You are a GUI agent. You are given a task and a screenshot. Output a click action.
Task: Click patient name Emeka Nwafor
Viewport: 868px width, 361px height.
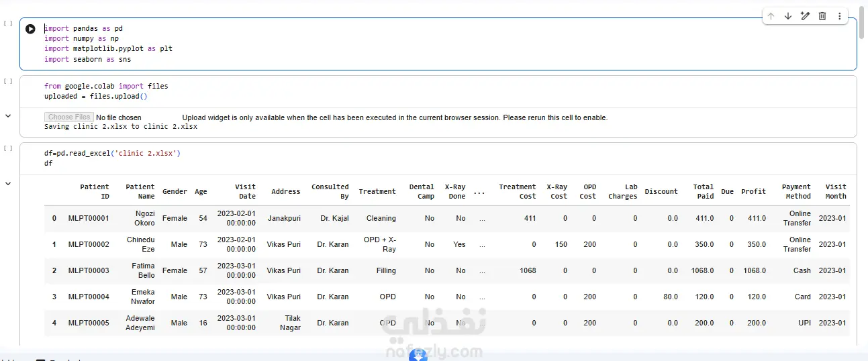pyautogui.click(x=143, y=297)
